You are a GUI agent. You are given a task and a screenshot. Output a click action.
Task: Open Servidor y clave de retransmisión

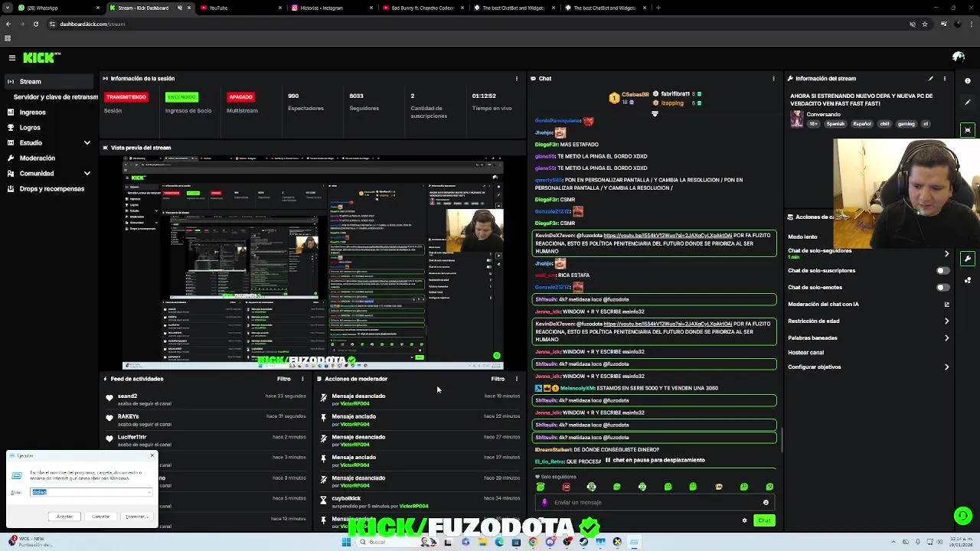click(x=55, y=96)
